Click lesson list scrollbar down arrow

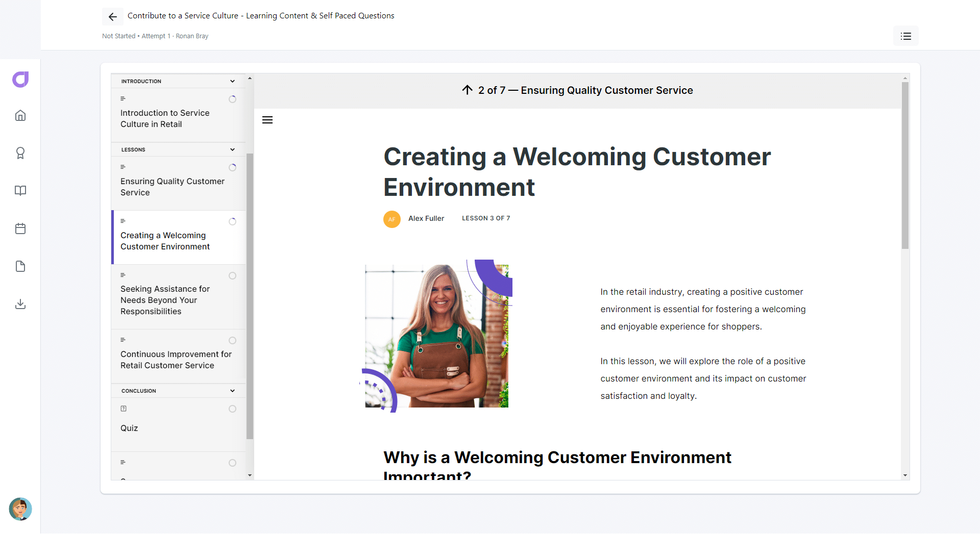[x=250, y=475]
